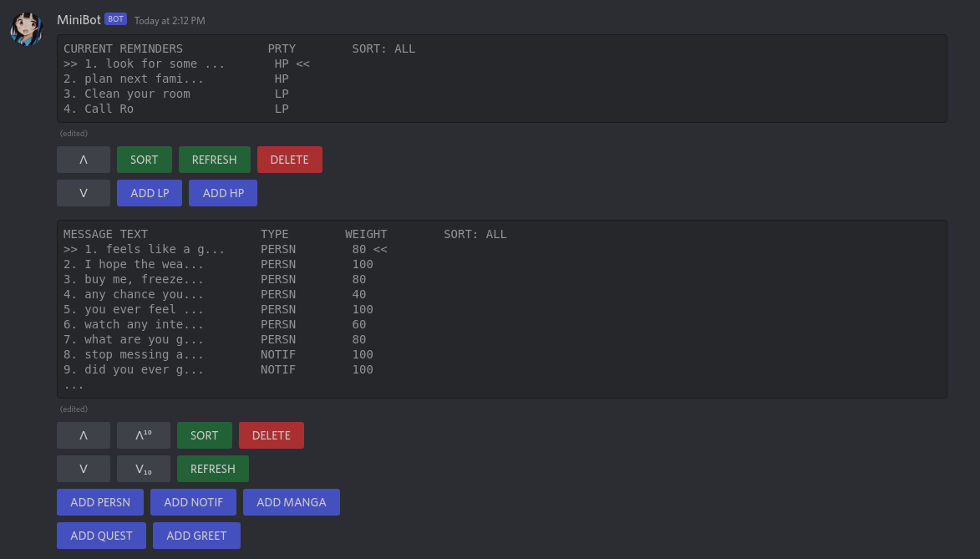Click the ADD HP button

tap(223, 193)
